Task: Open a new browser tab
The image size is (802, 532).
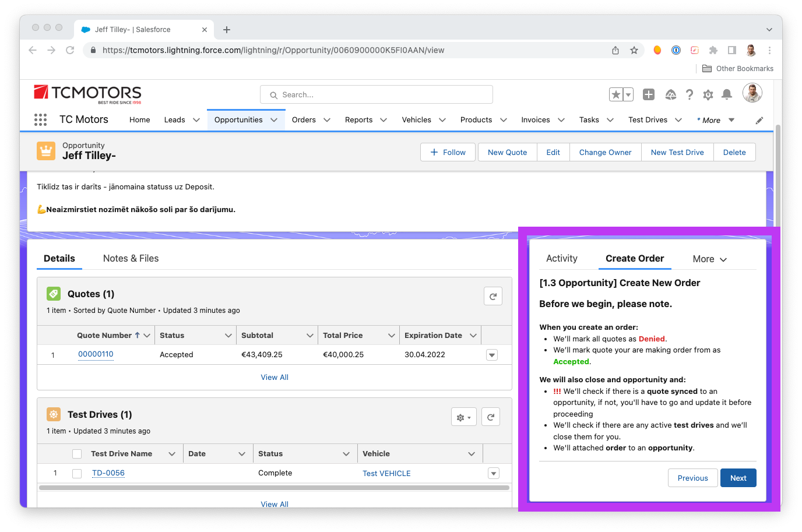Action: (x=227, y=30)
